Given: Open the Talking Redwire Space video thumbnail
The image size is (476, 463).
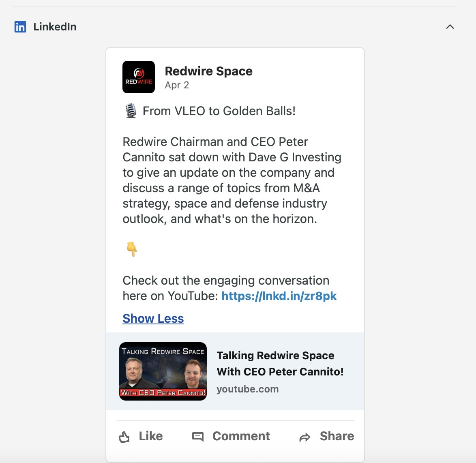Looking at the screenshot, I should coord(163,371).
